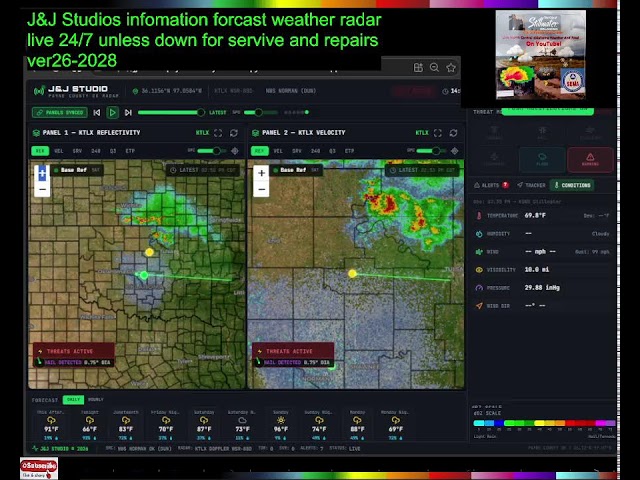Viewport: 640px width, 480px height.
Task: Skip to previous radar frame
Action: 97,112
